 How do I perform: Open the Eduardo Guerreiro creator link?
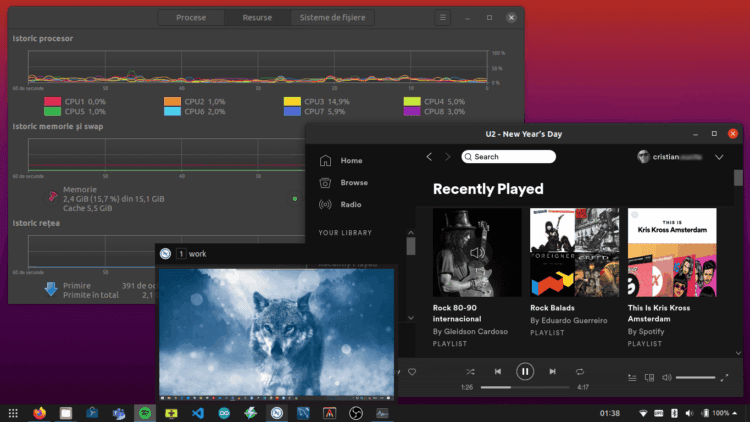(x=574, y=321)
